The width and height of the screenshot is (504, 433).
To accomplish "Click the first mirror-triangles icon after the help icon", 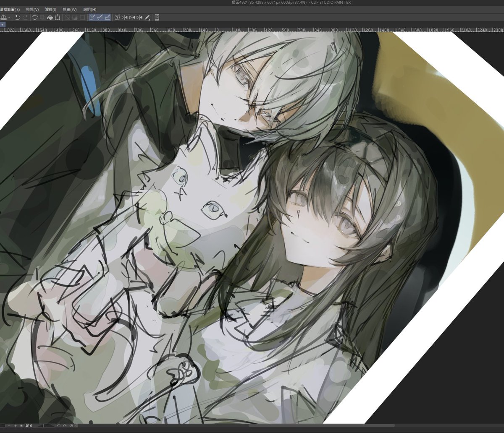I will coord(124,17).
